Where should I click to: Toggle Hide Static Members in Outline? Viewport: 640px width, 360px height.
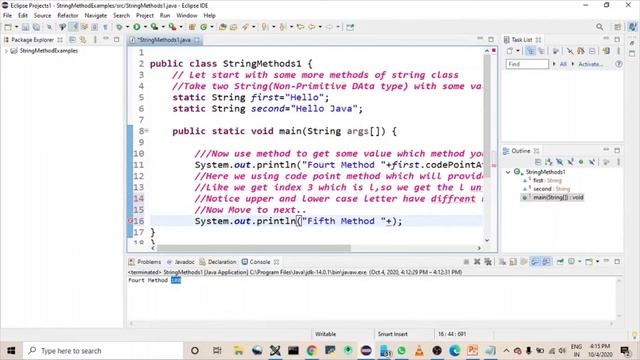pyautogui.click(x=570, y=162)
